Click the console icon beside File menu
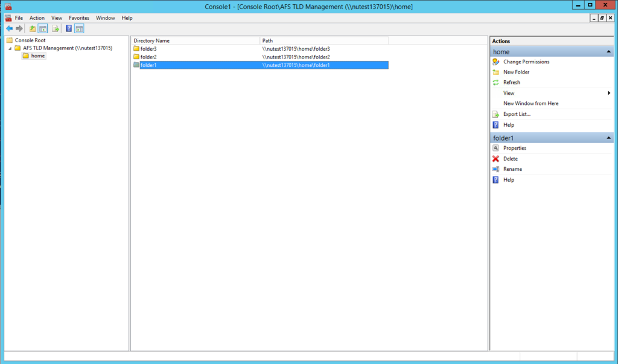This screenshot has height=364, width=618. pos(8,18)
